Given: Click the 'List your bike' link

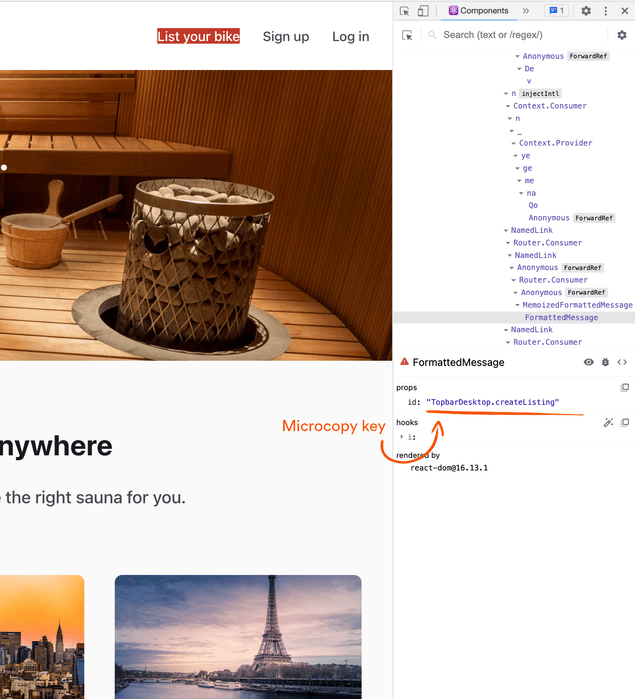Looking at the screenshot, I should [x=198, y=37].
